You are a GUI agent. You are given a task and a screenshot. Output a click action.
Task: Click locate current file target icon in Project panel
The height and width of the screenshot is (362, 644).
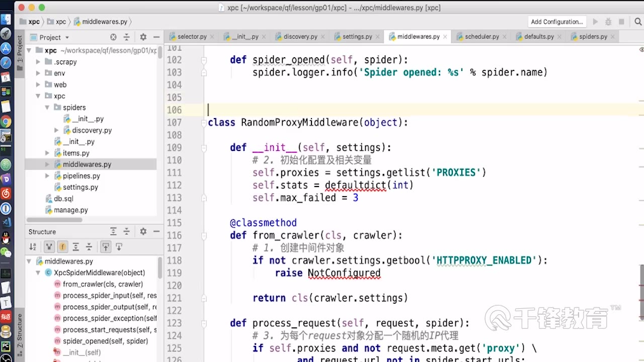[x=113, y=37]
